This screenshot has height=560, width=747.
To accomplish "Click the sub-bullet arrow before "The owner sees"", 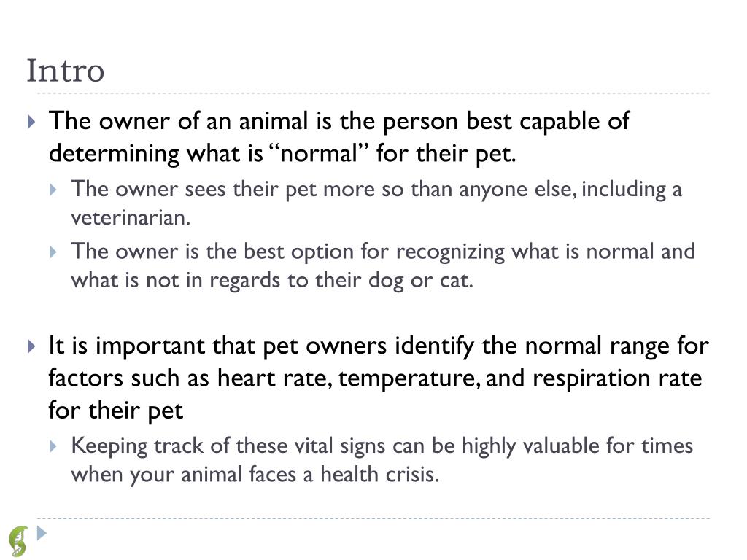I will coord(53,190).
